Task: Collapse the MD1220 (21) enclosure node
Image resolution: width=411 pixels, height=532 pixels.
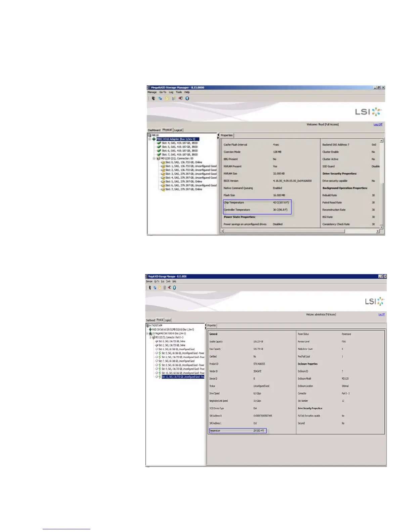Action: (154, 158)
